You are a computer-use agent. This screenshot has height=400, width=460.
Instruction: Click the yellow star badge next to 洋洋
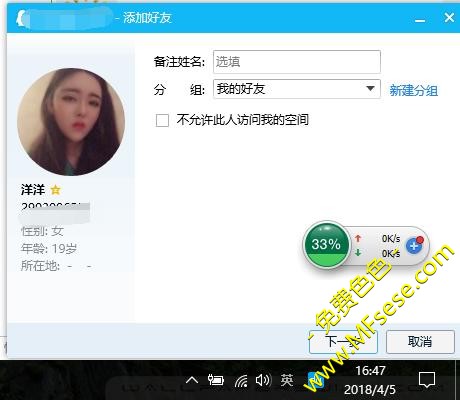pos(55,190)
